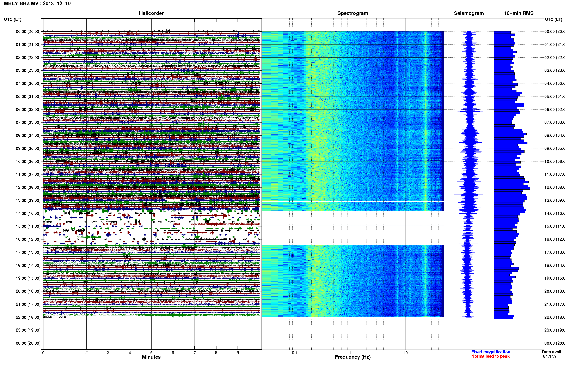The height and width of the screenshot is (368, 588).
Task: Click the '0.1' frequency tick label
Action: tap(295, 353)
